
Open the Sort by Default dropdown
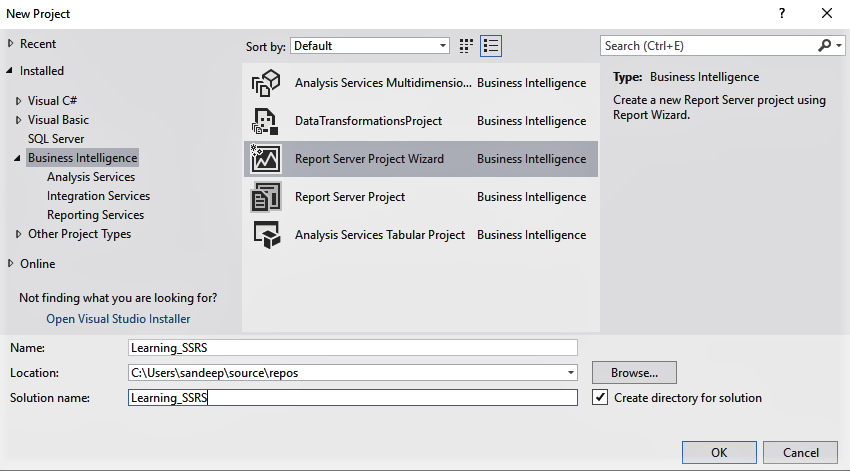pyautogui.click(x=370, y=46)
